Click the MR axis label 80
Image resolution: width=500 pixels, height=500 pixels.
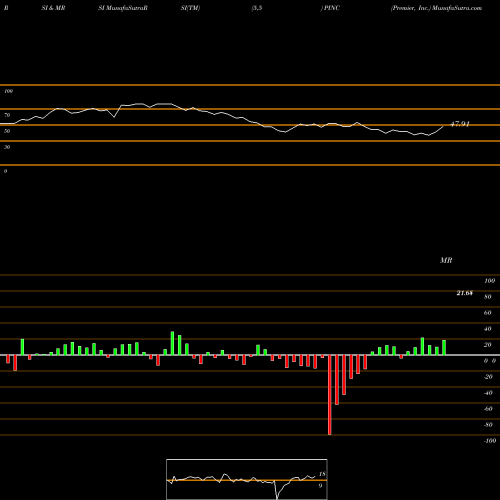pyautogui.click(x=488, y=297)
